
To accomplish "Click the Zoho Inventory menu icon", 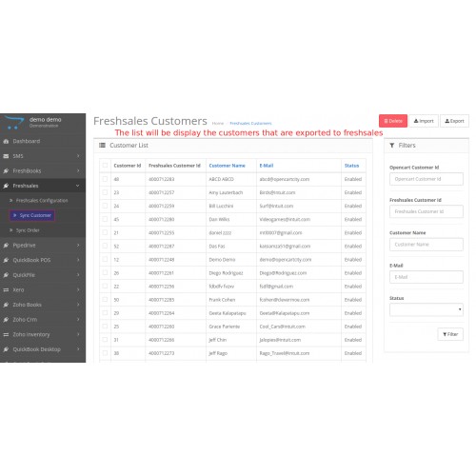I will pyautogui.click(x=6, y=334).
